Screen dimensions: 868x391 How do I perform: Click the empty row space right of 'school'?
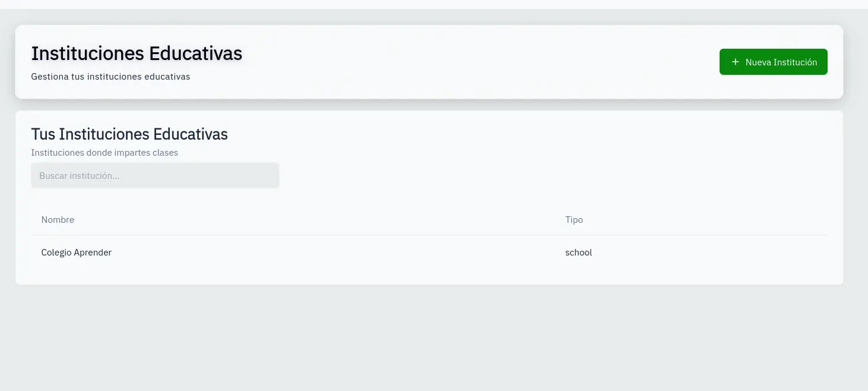coord(712,253)
